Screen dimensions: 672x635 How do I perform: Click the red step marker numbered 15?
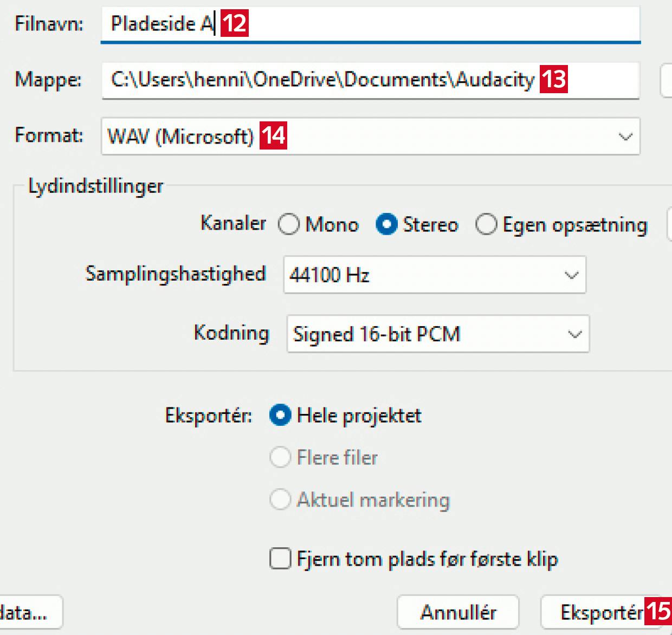[658, 611]
